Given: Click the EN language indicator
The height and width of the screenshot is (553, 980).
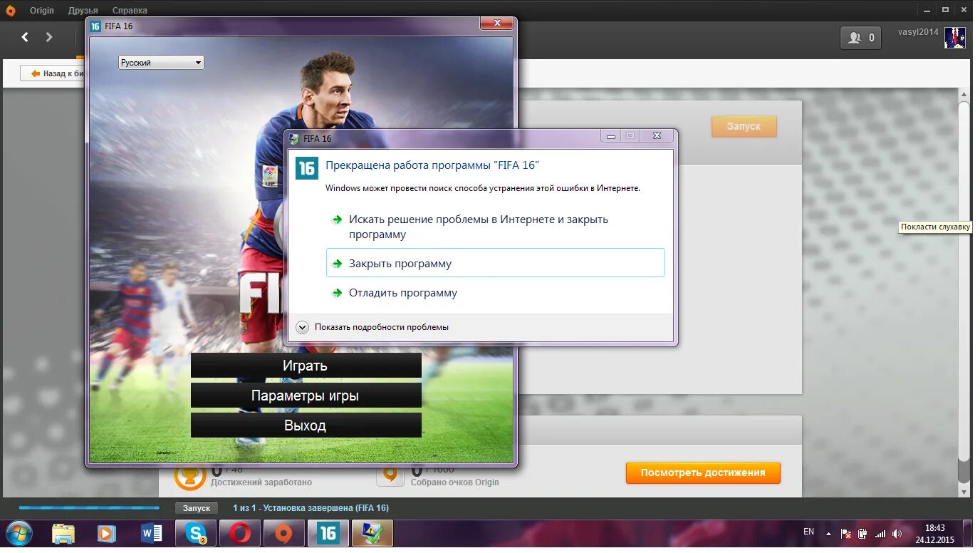Looking at the screenshot, I should 808,532.
